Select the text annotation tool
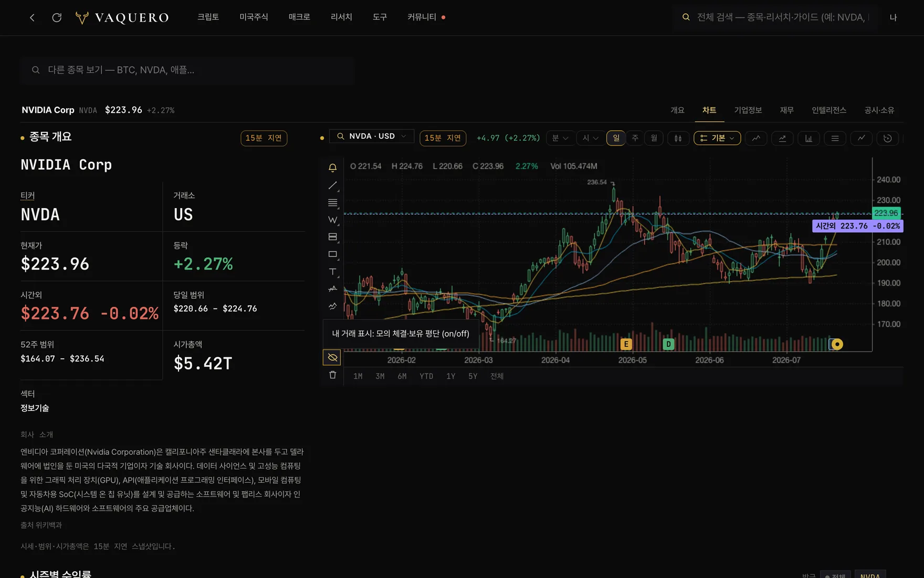 tap(332, 272)
